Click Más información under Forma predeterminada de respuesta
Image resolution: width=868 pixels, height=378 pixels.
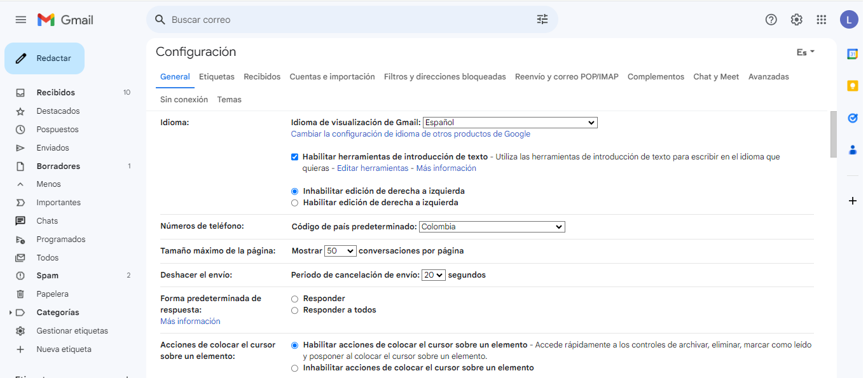coord(190,321)
